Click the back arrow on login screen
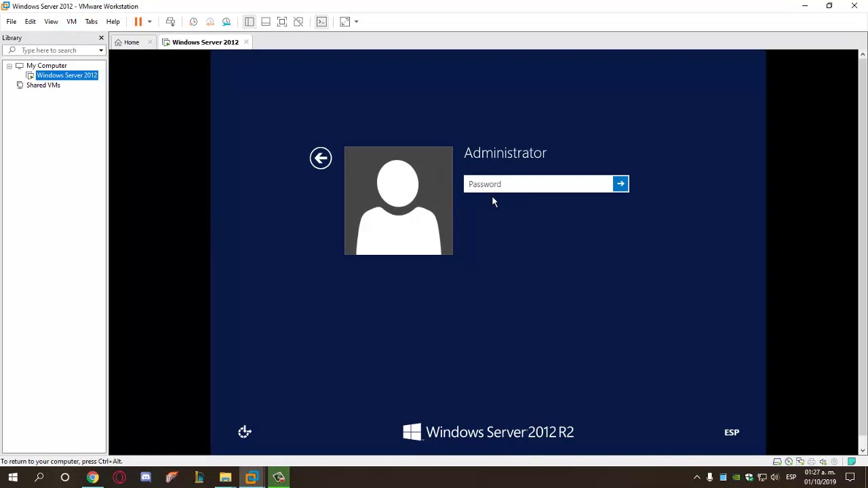This screenshot has height=488, width=868. click(x=321, y=158)
